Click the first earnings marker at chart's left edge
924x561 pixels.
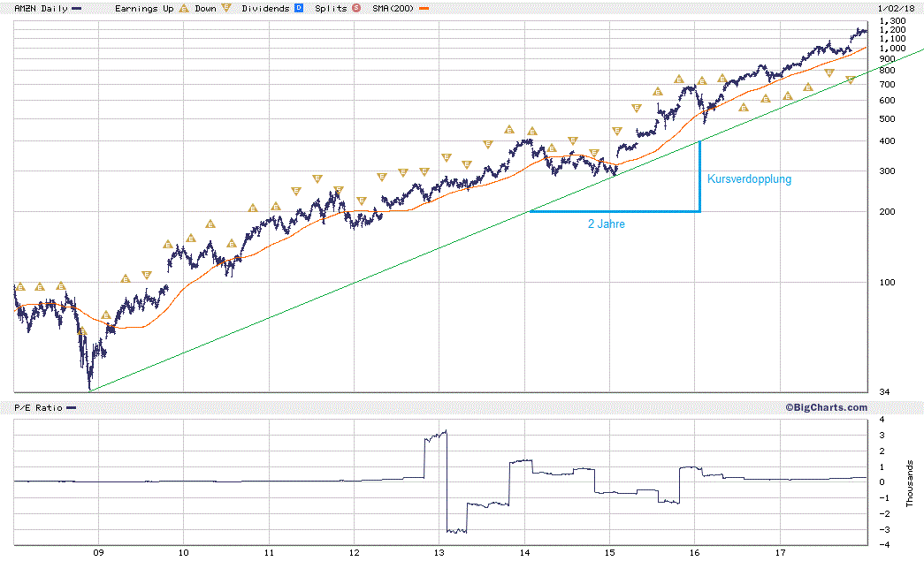point(20,286)
